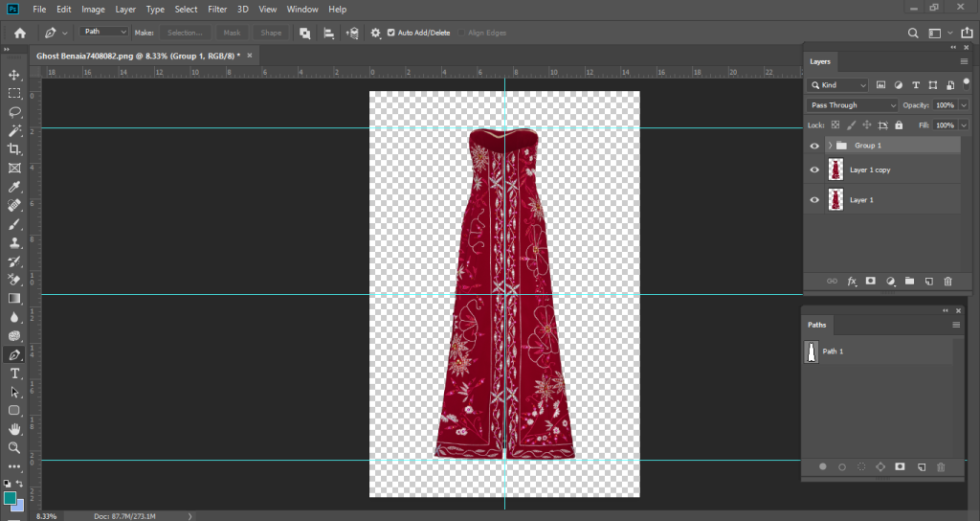Create a new group folder icon
The image size is (980, 521).
tap(909, 282)
